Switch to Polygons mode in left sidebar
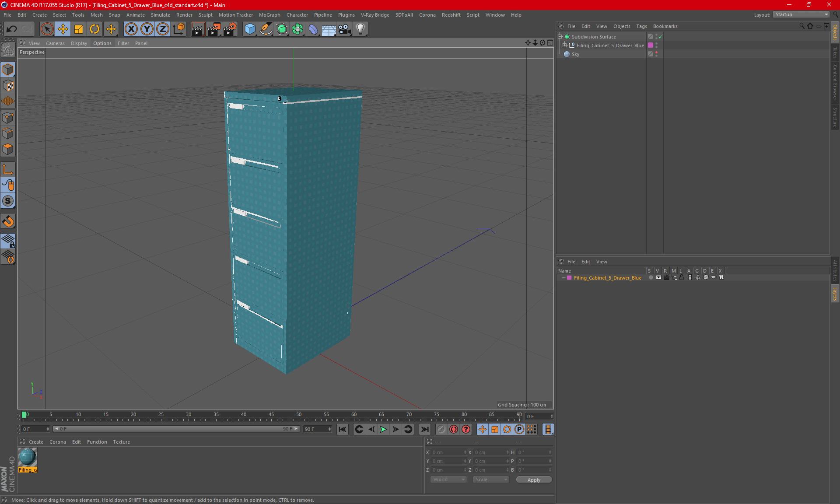The width and height of the screenshot is (840, 504). click(x=8, y=149)
